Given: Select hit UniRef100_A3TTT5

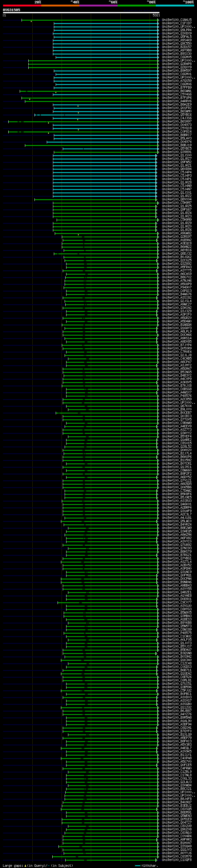Looking at the screenshot, I should [x=177, y=271].
